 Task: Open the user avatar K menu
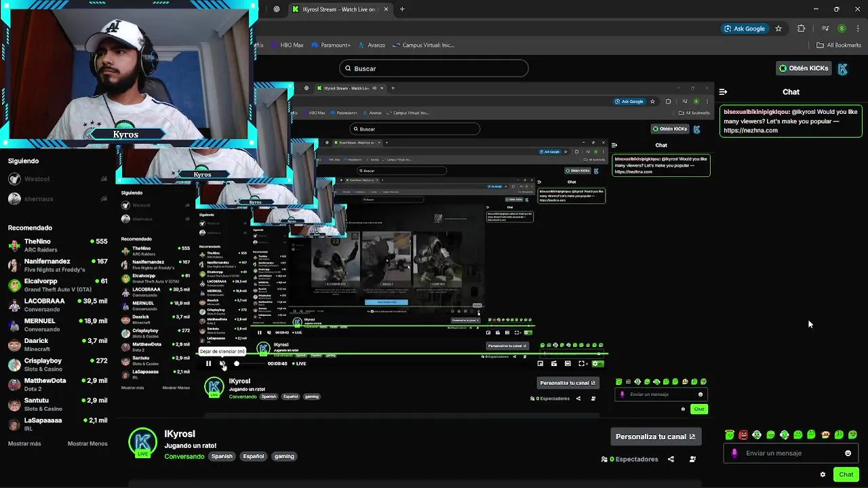tap(843, 68)
